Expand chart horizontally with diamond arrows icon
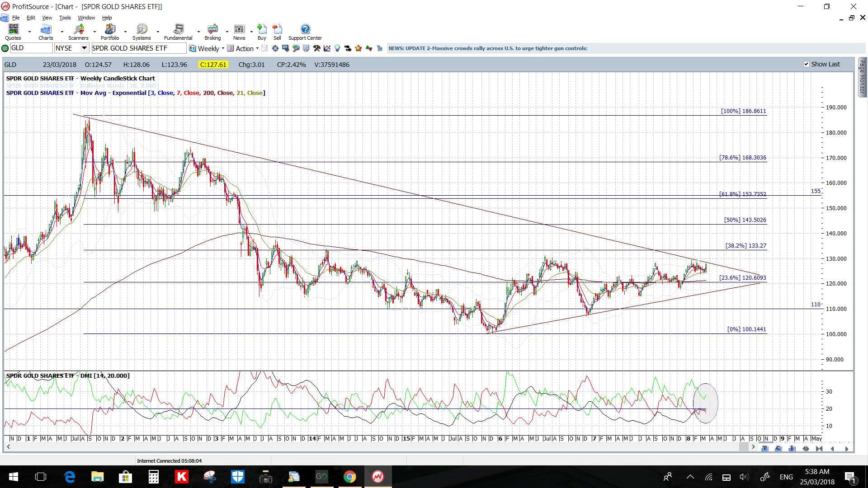 tap(806, 449)
